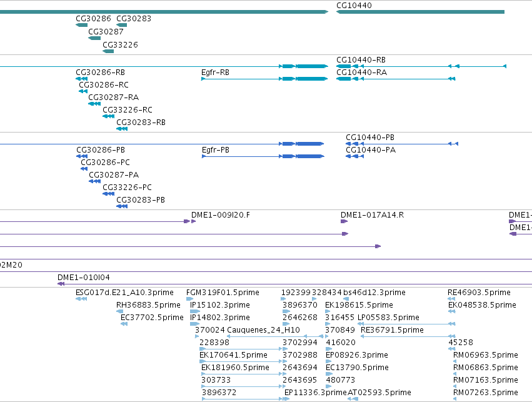Click the EP11336.3prime EST label
The image size is (532, 402).
tap(316, 393)
